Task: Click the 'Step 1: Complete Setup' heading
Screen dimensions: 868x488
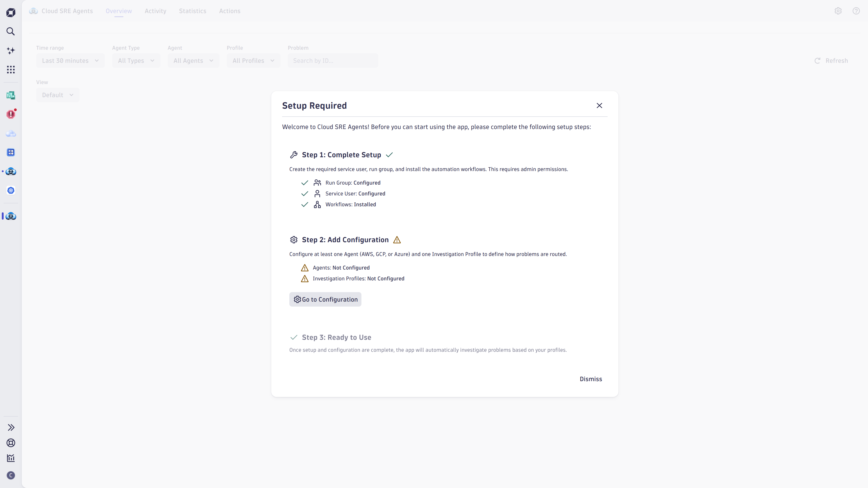Action: pyautogui.click(x=341, y=155)
